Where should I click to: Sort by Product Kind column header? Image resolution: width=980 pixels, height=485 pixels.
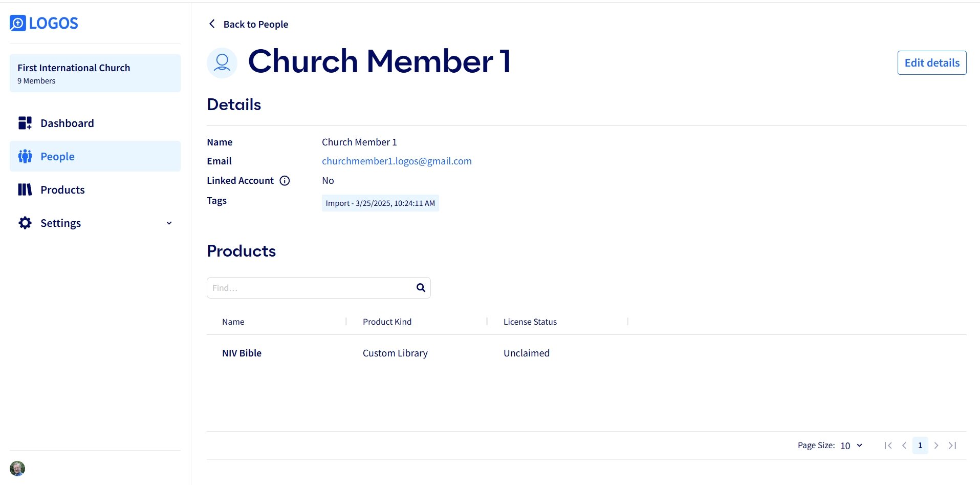point(387,322)
